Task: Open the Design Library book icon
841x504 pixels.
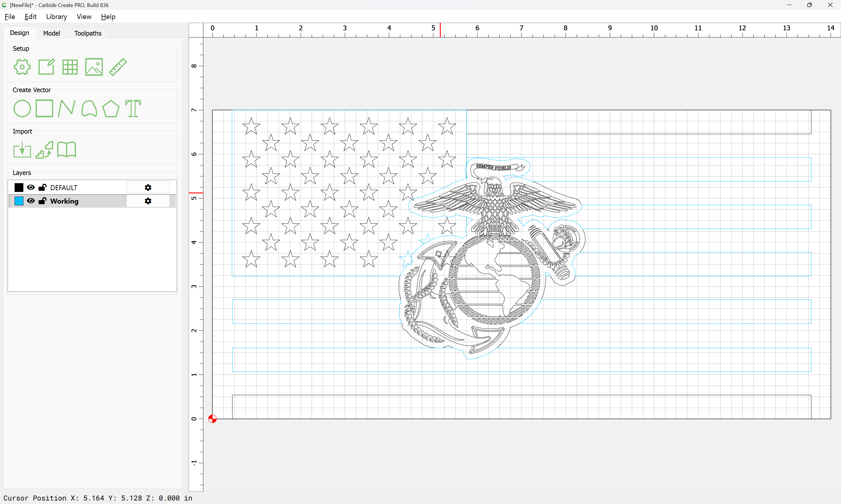Action: 67,150
